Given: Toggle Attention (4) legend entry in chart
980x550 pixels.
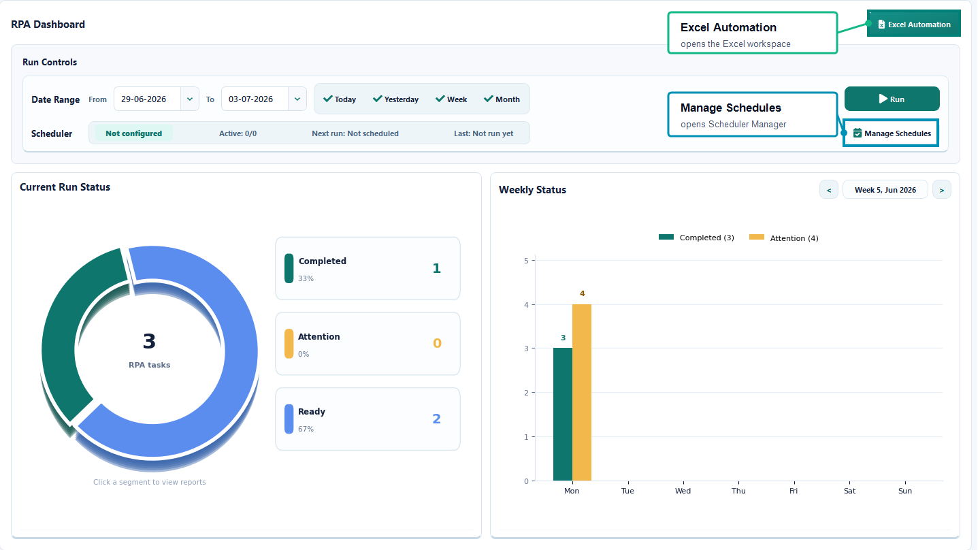Looking at the screenshot, I should [783, 238].
